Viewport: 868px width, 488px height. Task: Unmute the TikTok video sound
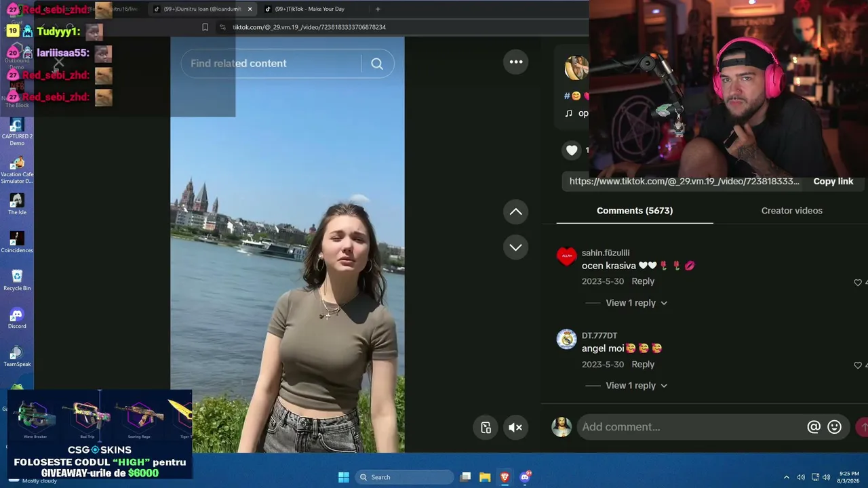[x=515, y=427]
